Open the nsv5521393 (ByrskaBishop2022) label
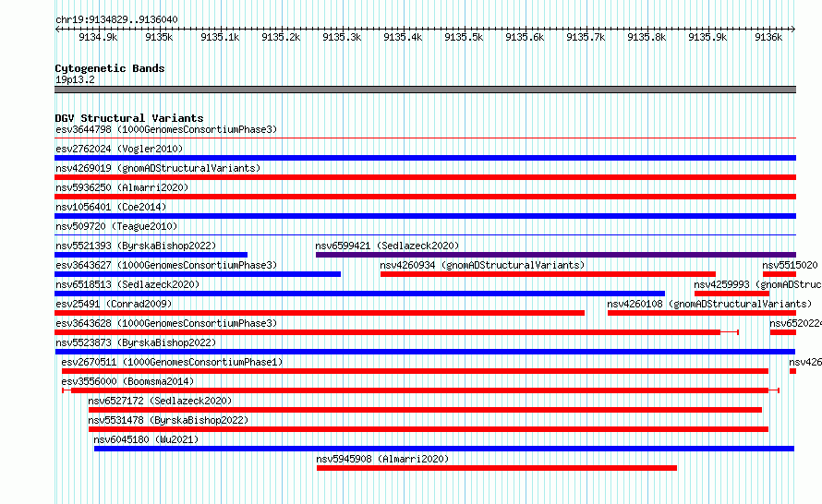Image resolution: width=822 pixels, height=504 pixels. (136, 246)
